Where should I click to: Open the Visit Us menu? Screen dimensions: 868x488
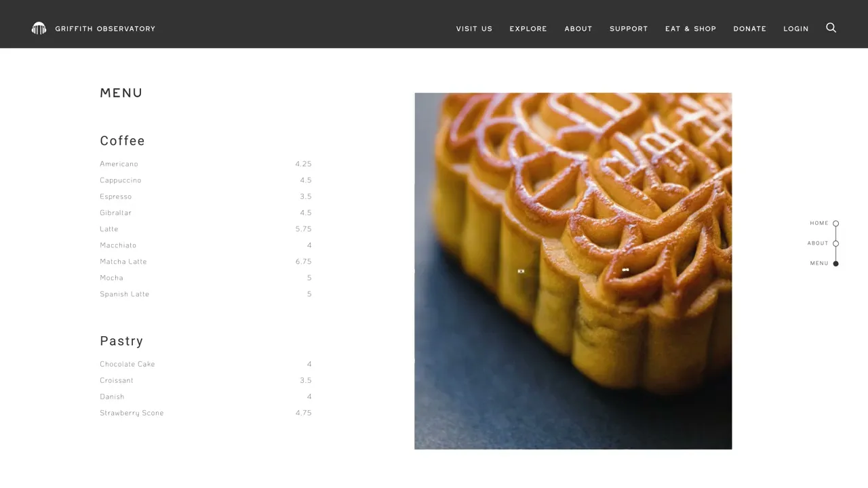[474, 28]
